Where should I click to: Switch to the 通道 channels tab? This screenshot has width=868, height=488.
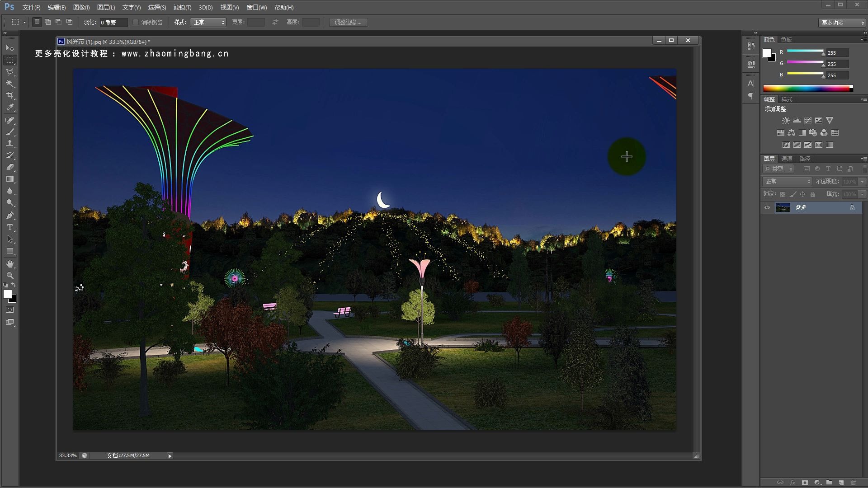tap(787, 159)
